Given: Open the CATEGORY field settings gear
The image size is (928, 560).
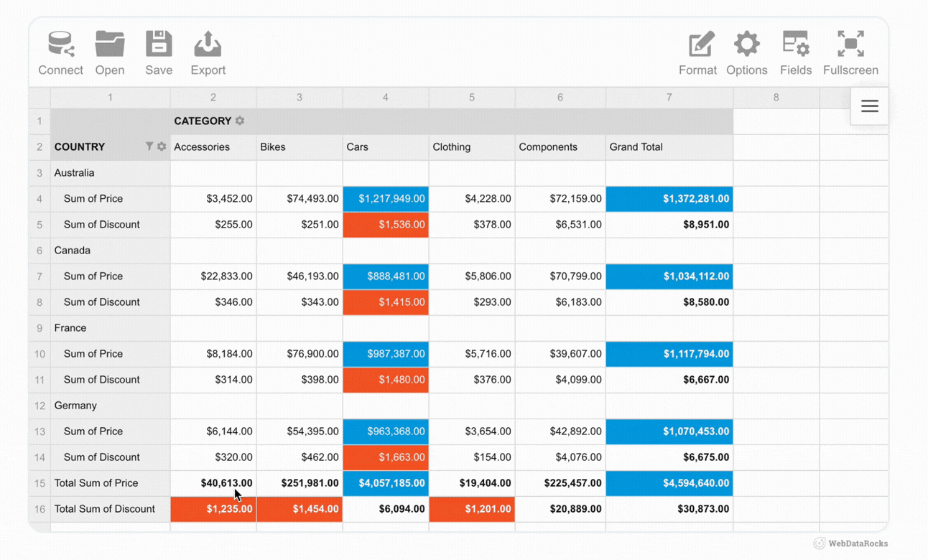Looking at the screenshot, I should (x=240, y=121).
